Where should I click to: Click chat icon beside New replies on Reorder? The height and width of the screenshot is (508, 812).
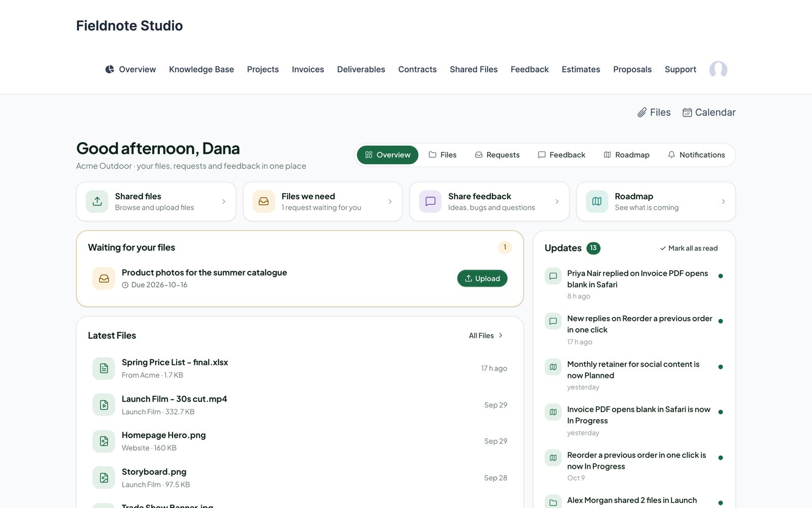point(553,321)
